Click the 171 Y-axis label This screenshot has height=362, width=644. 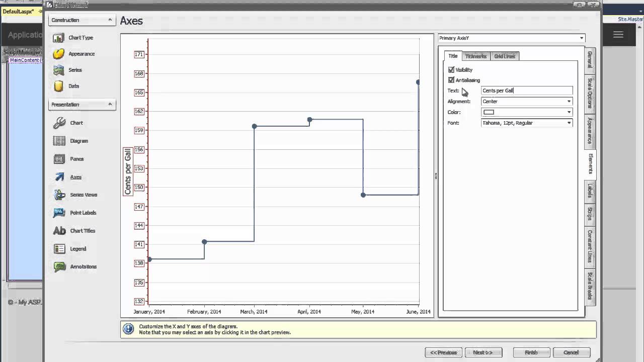click(x=139, y=54)
